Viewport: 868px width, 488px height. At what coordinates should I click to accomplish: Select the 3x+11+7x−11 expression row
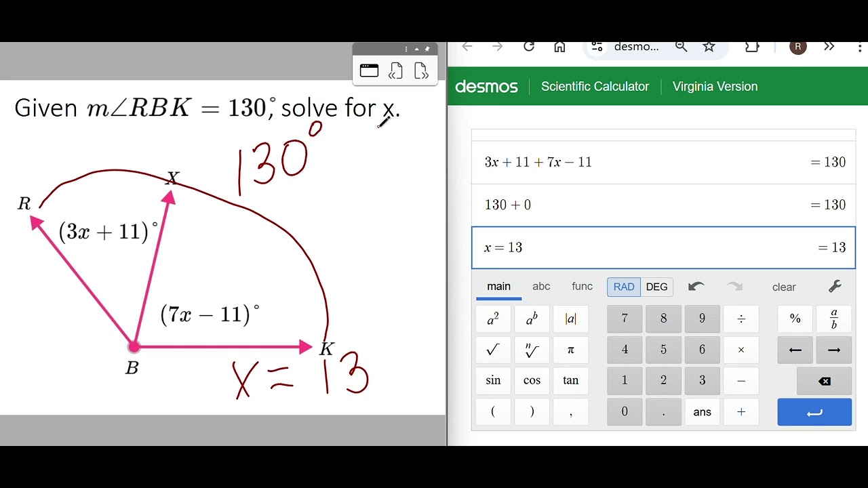tap(663, 163)
